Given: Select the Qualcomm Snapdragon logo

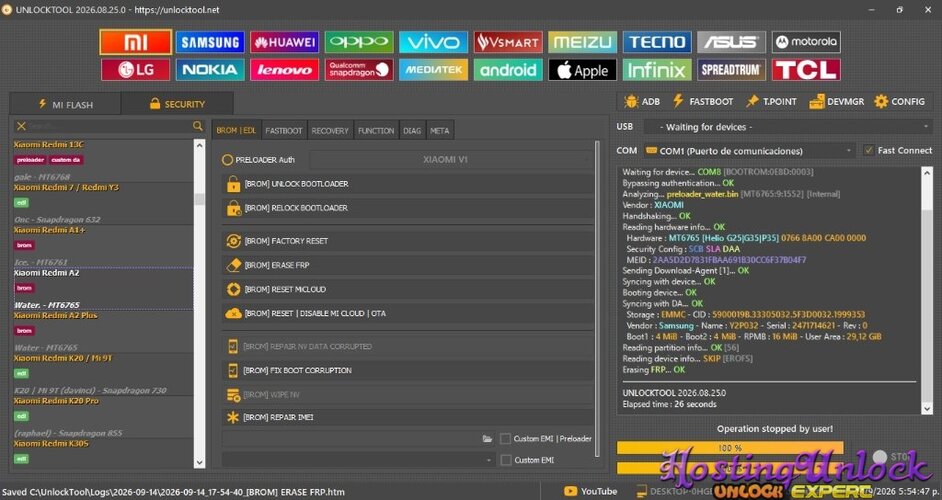Looking at the screenshot, I should click(359, 70).
